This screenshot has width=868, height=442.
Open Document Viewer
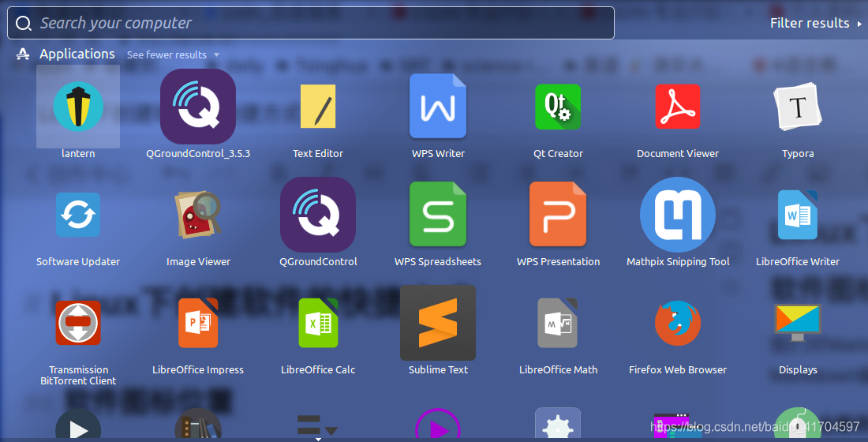[x=678, y=107]
